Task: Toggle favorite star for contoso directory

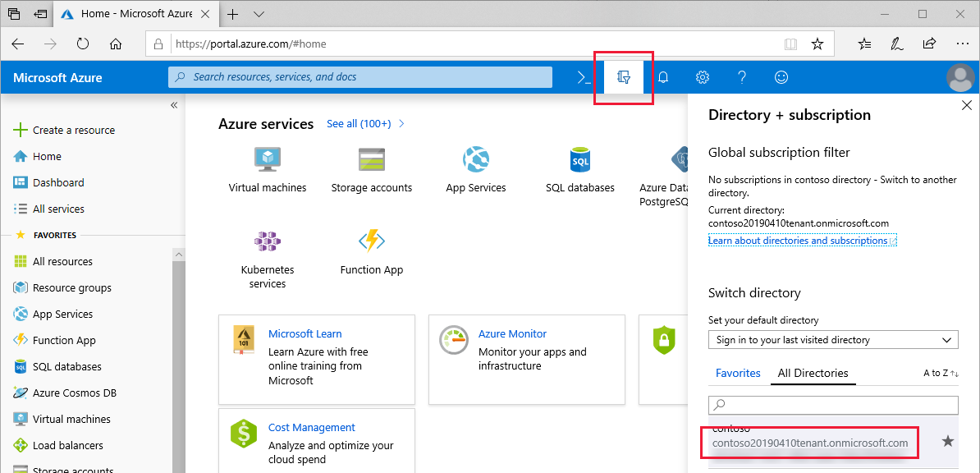Action: click(x=947, y=442)
